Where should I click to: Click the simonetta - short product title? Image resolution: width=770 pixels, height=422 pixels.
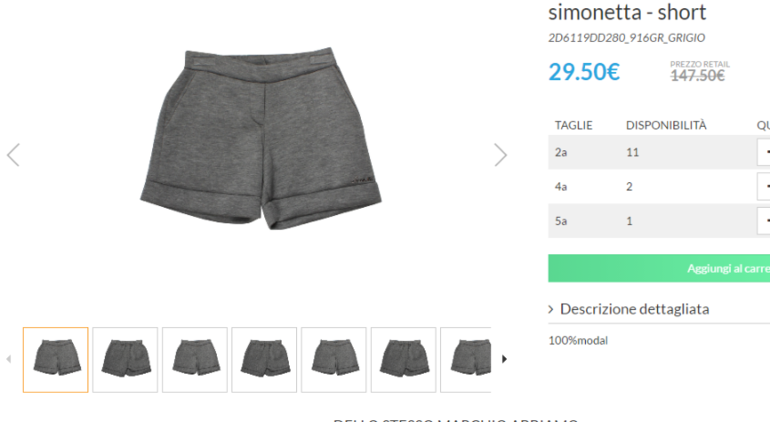point(627,12)
